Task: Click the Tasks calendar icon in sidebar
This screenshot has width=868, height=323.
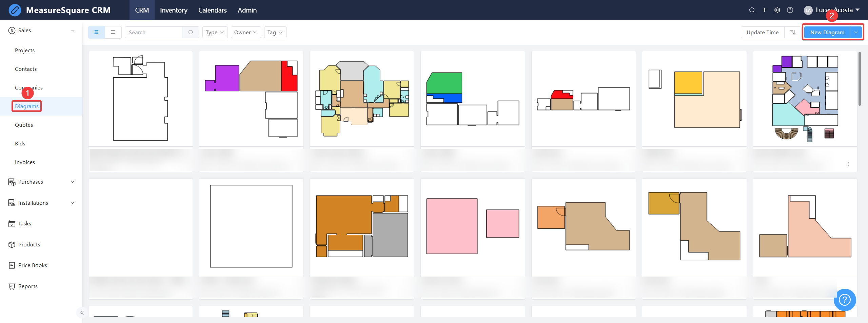Action: [x=12, y=224]
